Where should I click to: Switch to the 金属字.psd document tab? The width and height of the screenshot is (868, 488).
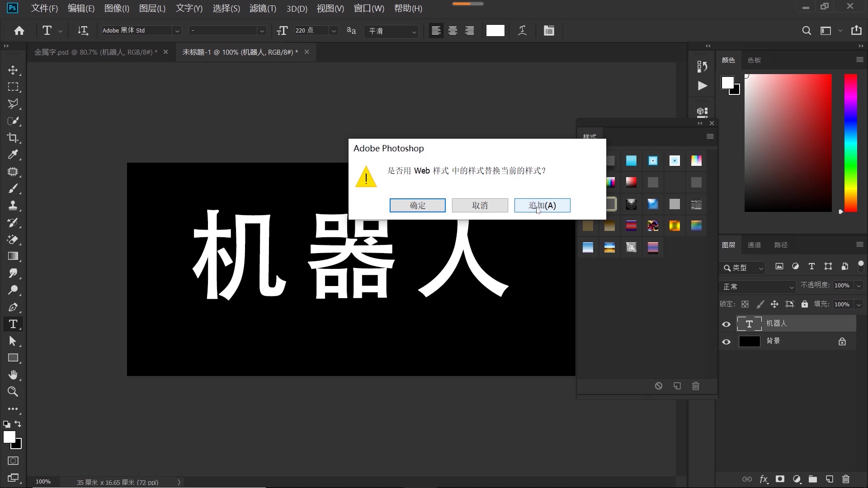click(95, 52)
